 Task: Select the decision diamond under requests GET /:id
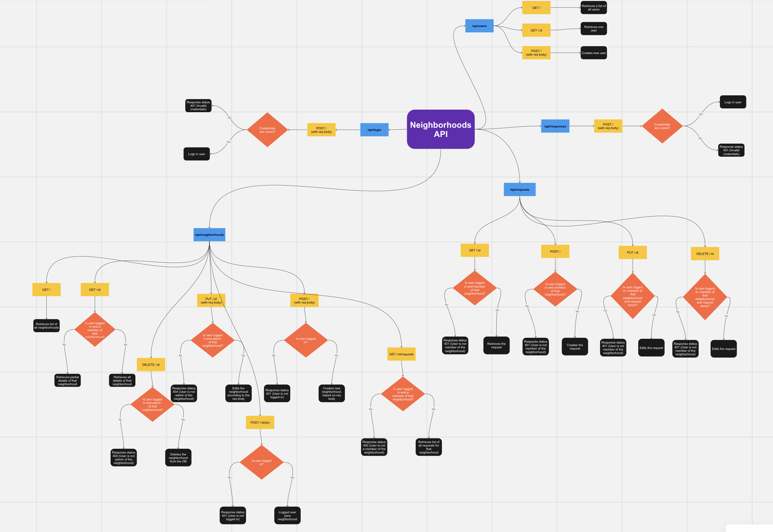[x=475, y=288]
